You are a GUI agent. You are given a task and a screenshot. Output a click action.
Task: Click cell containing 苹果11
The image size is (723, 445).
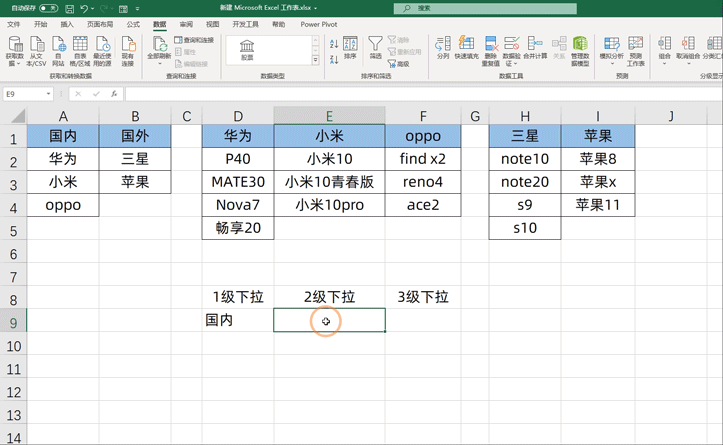click(598, 205)
